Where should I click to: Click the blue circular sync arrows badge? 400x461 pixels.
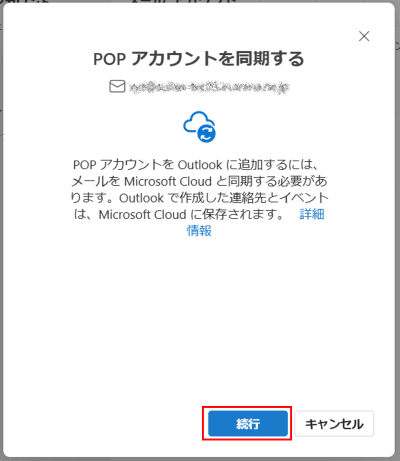(x=206, y=133)
